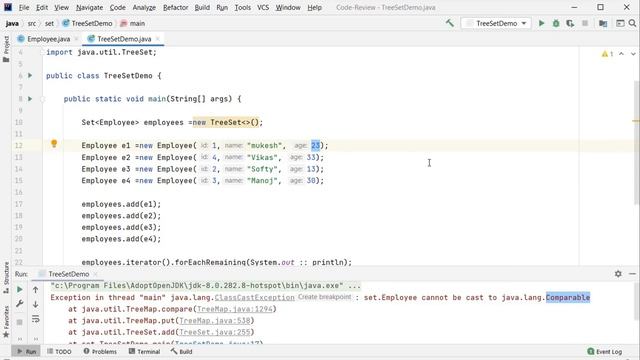This screenshot has width=640, height=360.
Task: Click the Run tool window button at bottom
Action: tap(27, 351)
